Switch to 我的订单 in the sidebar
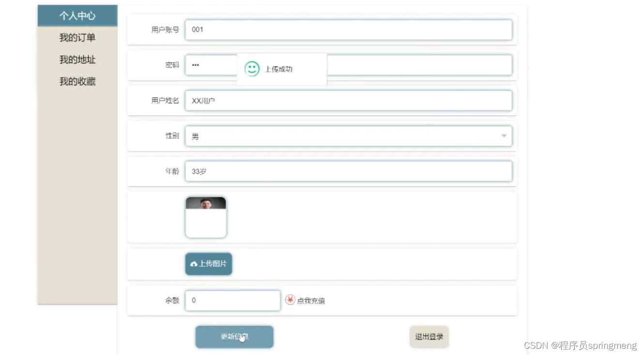Viewport: 644px width, 355px height. point(78,37)
